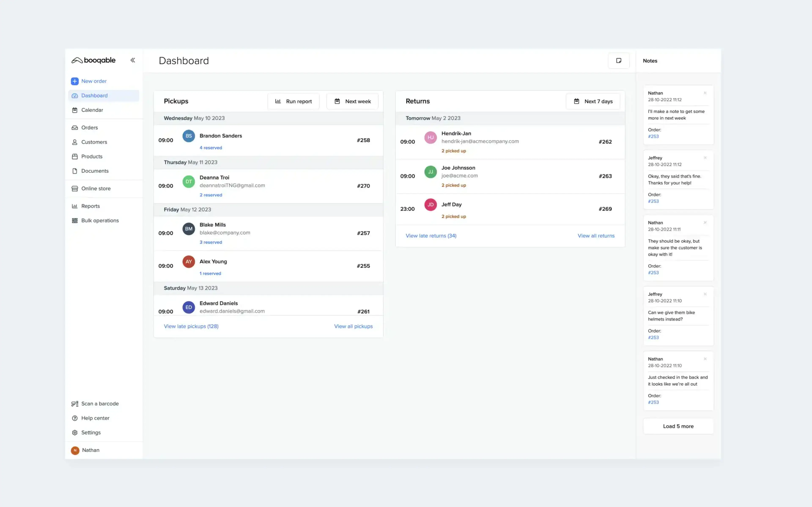The width and height of the screenshot is (812, 507).
Task: Load 5 more notes
Action: pyautogui.click(x=678, y=426)
